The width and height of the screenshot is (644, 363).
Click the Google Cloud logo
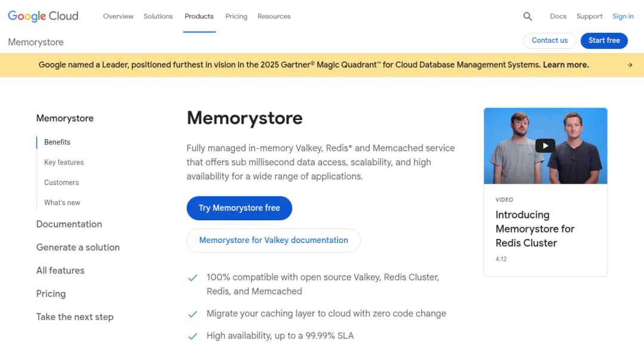click(43, 16)
